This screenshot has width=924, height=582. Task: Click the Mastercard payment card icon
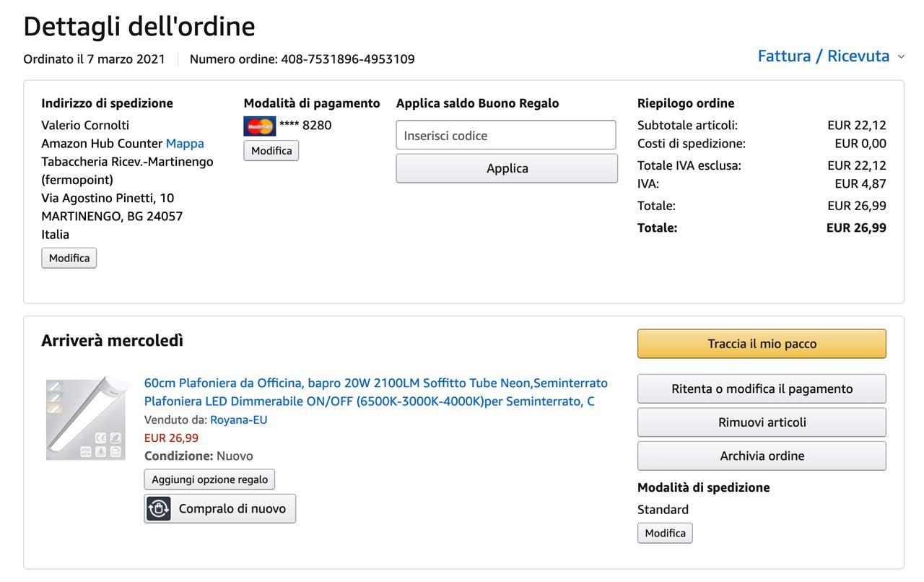(x=259, y=126)
